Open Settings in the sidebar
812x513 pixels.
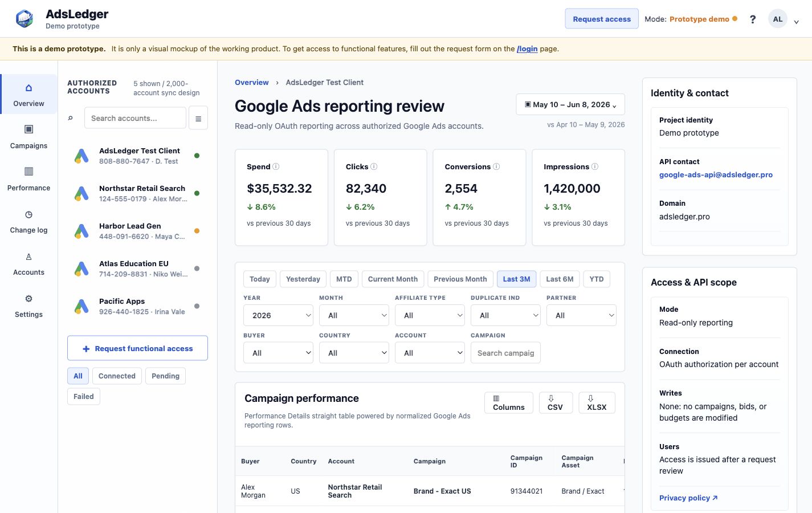click(x=28, y=306)
